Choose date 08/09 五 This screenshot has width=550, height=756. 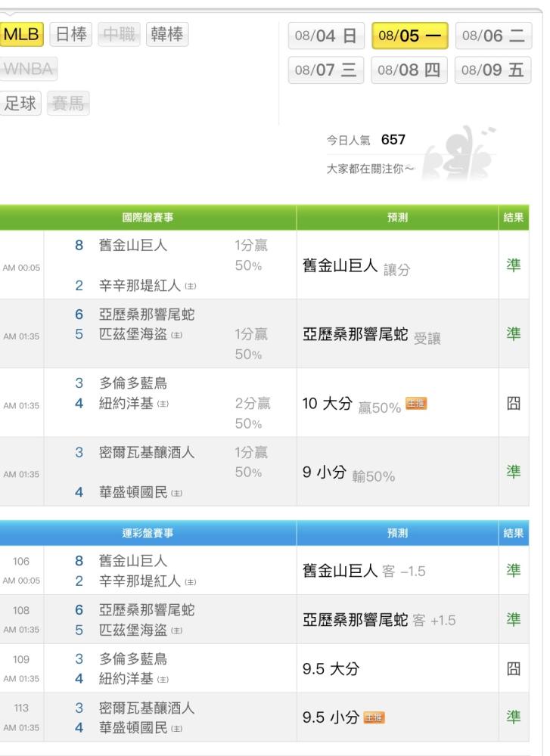pyautogui.click(x=493, y=70)
